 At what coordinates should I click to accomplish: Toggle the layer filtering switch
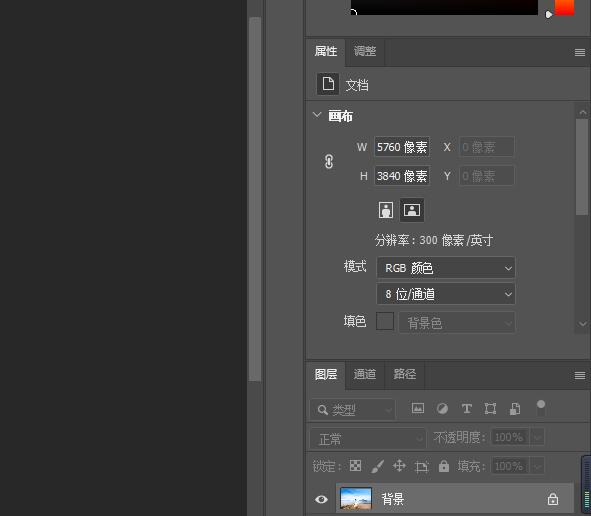point(541,408)
